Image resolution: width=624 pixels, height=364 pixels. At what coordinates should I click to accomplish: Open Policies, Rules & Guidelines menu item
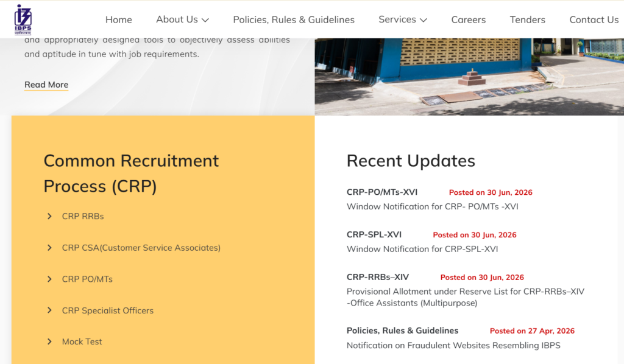294,19
